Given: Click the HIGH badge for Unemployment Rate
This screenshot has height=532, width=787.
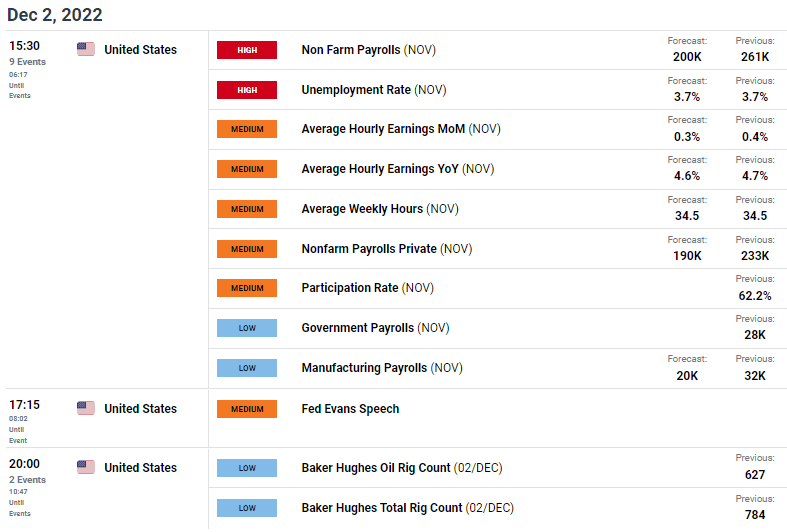Looking at the screenshot, I should click(246, 90).
